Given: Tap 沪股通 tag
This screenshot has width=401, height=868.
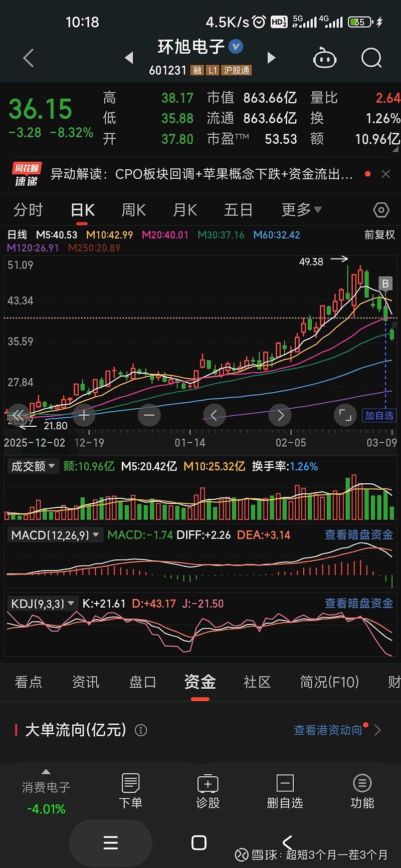Looking at the screenshot, I should tap(237, 70).
